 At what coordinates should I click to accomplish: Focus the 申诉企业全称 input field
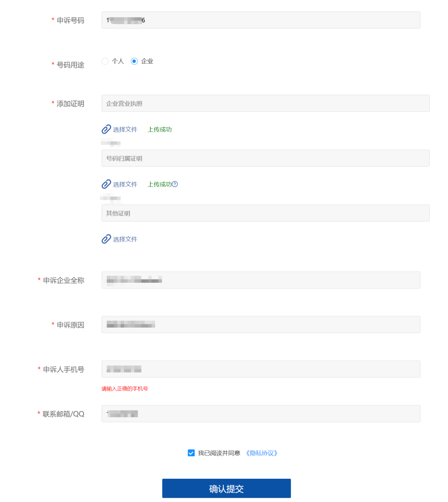[261, 280]
